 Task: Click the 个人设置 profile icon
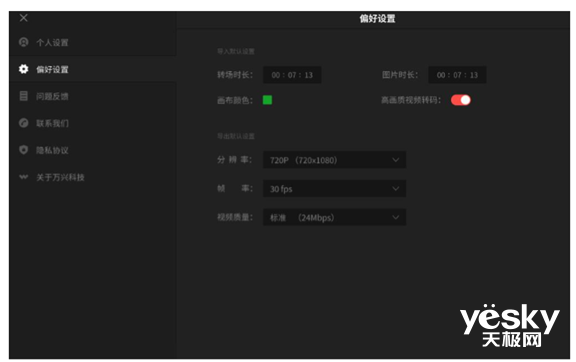24,42
